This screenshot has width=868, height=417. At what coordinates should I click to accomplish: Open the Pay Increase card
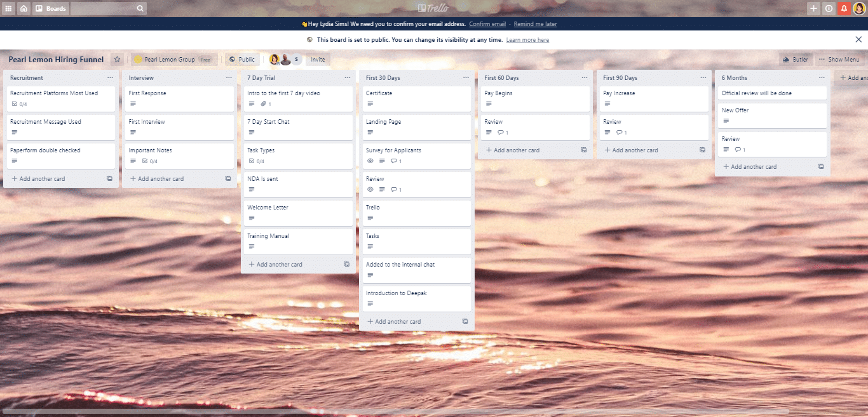(x=654, y=98)
